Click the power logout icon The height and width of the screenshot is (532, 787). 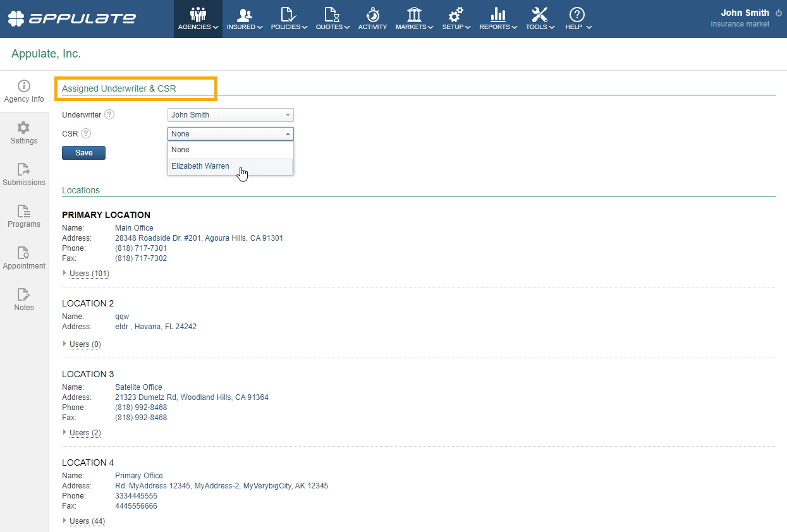[778, 13]
